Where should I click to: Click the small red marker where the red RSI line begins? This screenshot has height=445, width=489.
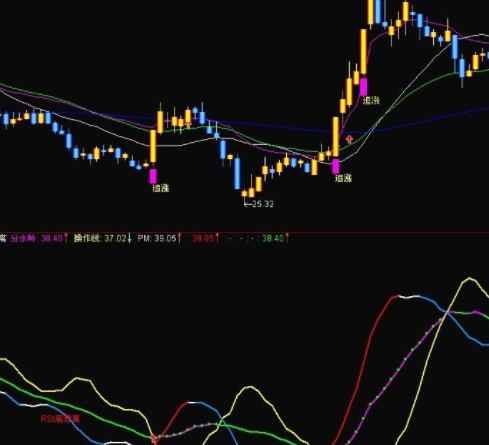(x=154, y=439)
